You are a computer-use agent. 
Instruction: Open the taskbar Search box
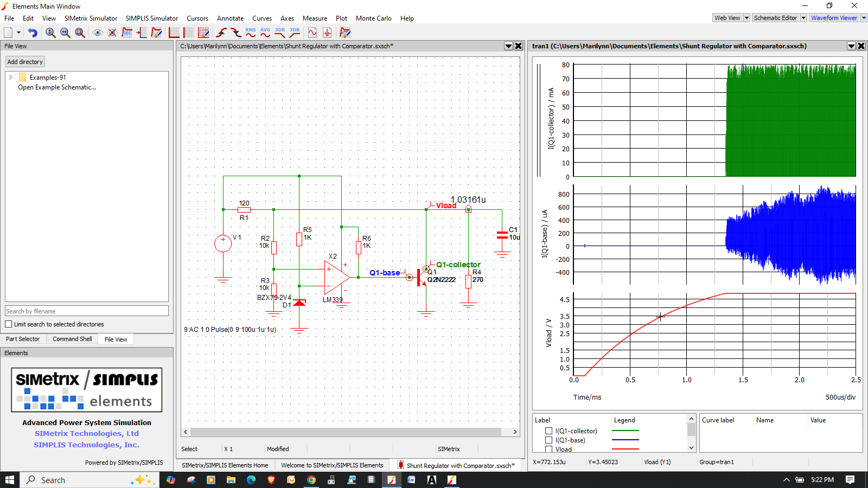(x=90, y=480)
